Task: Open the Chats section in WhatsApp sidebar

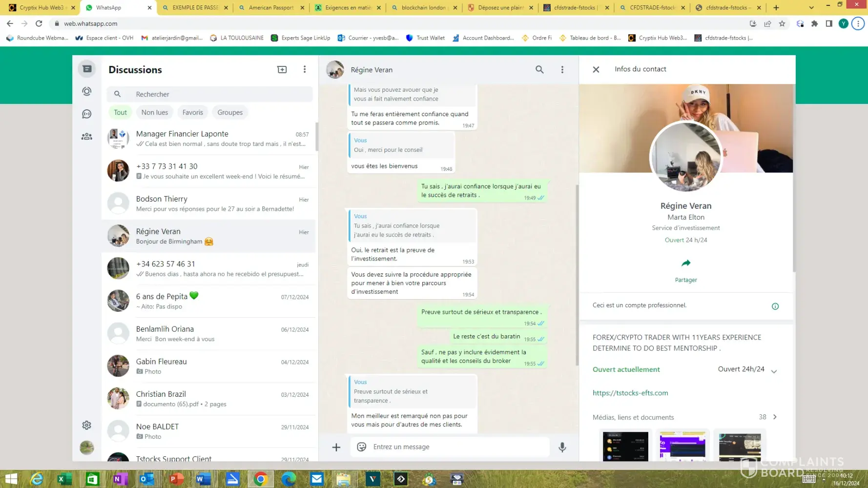Action: click(87, 69)
